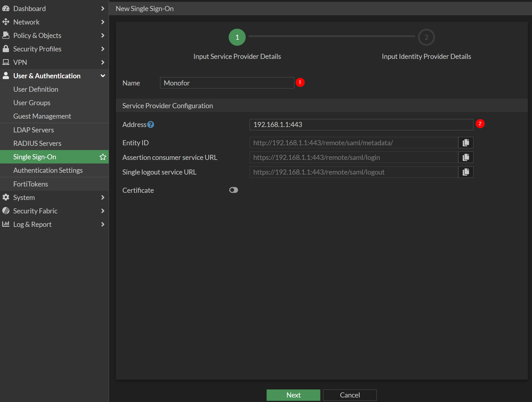This screenshot has width=532, height=402.
Task: Click the Dashboard gauge icon
Action: pyautogui.click(x=6, y=9)
